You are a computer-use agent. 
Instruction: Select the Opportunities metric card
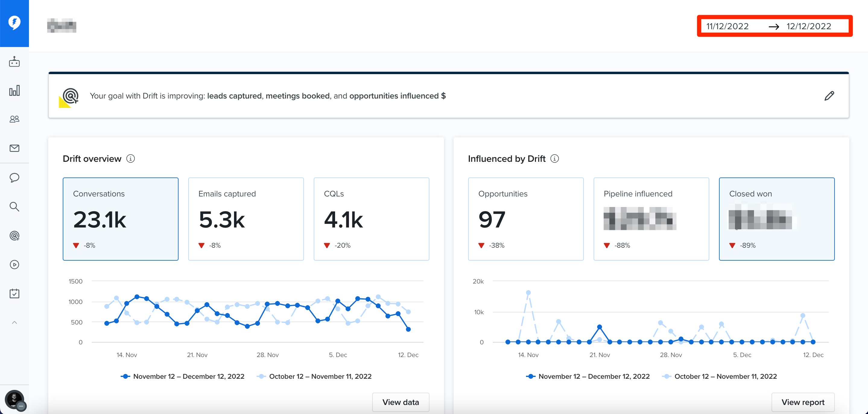(526, 219)
